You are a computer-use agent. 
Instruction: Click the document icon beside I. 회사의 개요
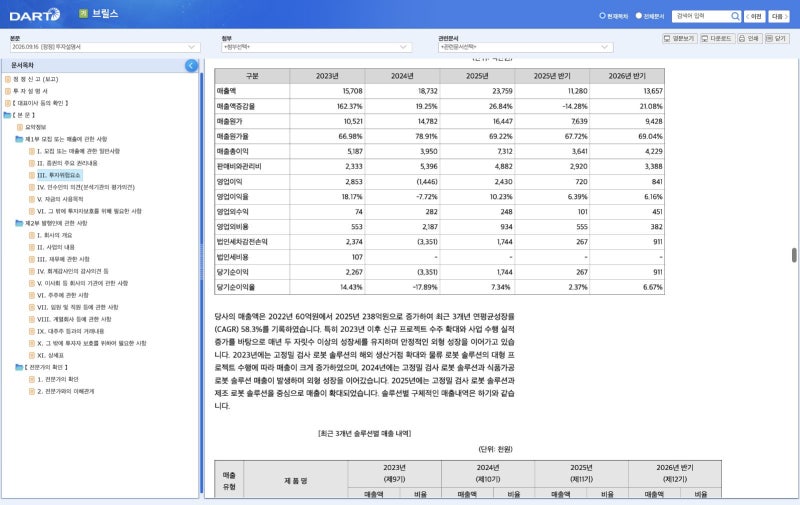(32, 235)
